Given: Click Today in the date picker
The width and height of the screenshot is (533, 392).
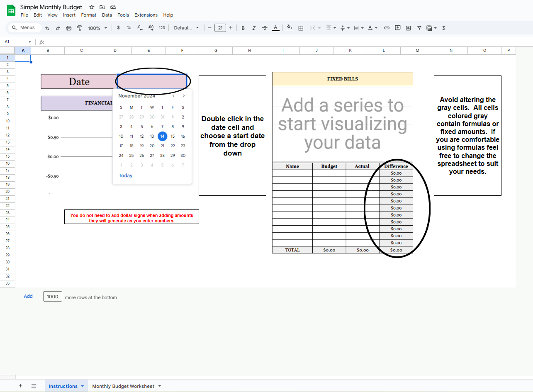Looking at the screenshot, I should point(125,175).
